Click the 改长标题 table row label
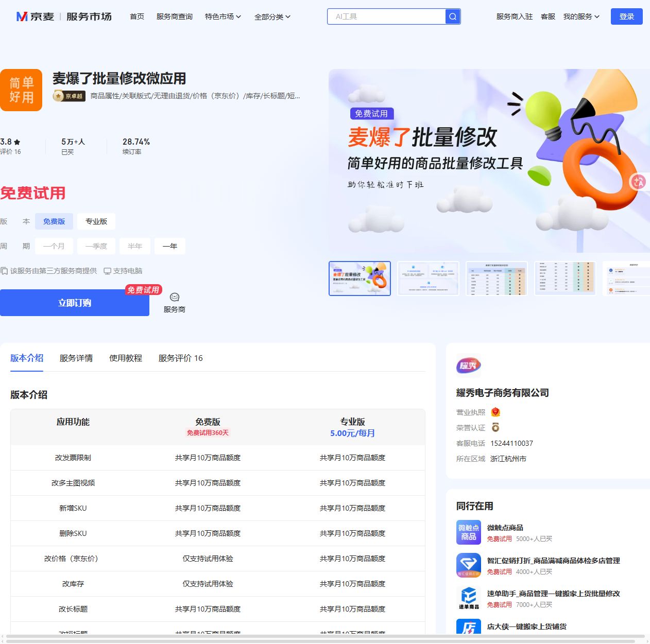650x644 pixels. click(x=73, y=609)
